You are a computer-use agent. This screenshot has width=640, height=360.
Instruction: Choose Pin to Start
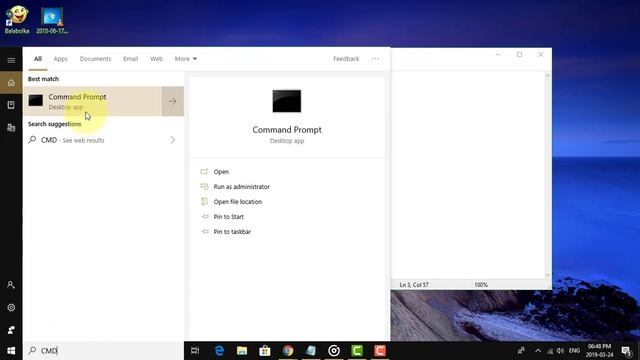click(229, 217)
